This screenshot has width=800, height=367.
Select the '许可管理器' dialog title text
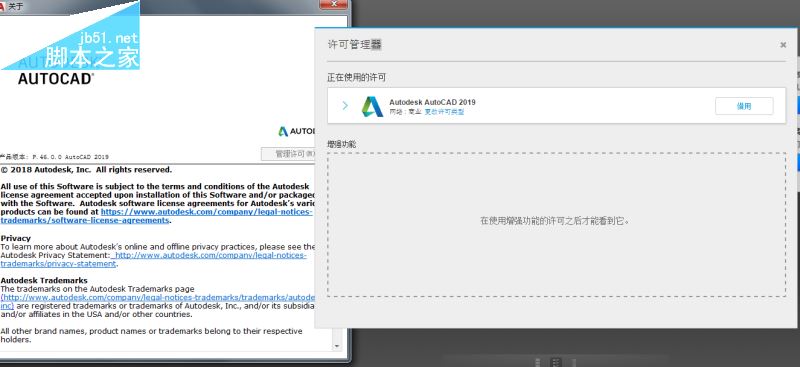click(355, 45)
